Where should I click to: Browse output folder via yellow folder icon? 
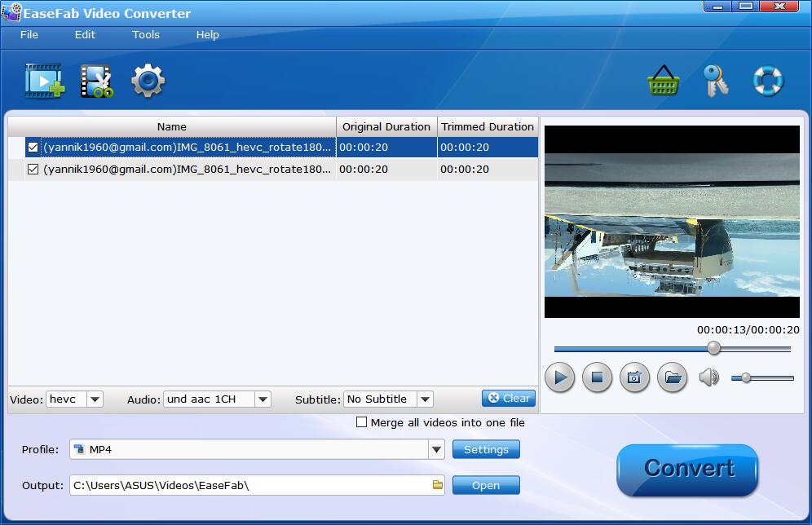click(x=438, y=485)
